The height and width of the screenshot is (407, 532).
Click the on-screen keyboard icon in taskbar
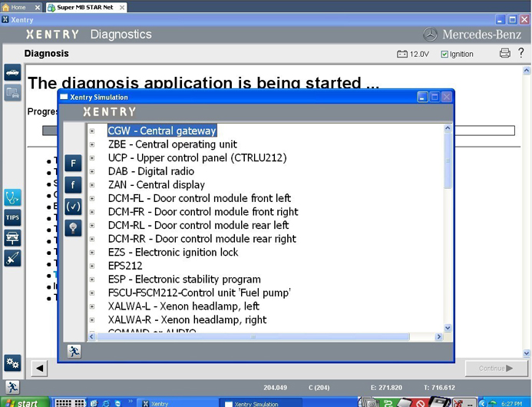[x=70, y=403]
